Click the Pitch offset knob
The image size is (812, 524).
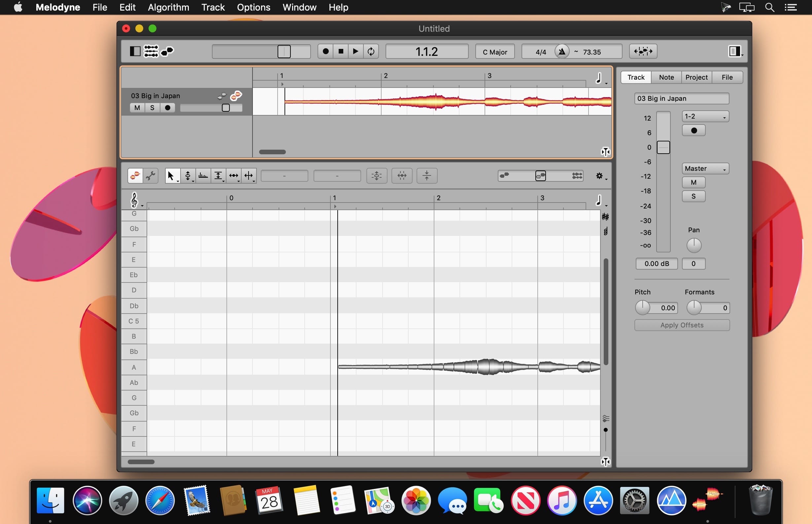(642, 308)
